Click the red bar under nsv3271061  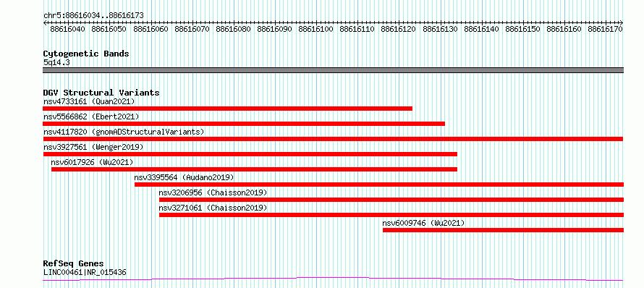click(x=391, y=215)
